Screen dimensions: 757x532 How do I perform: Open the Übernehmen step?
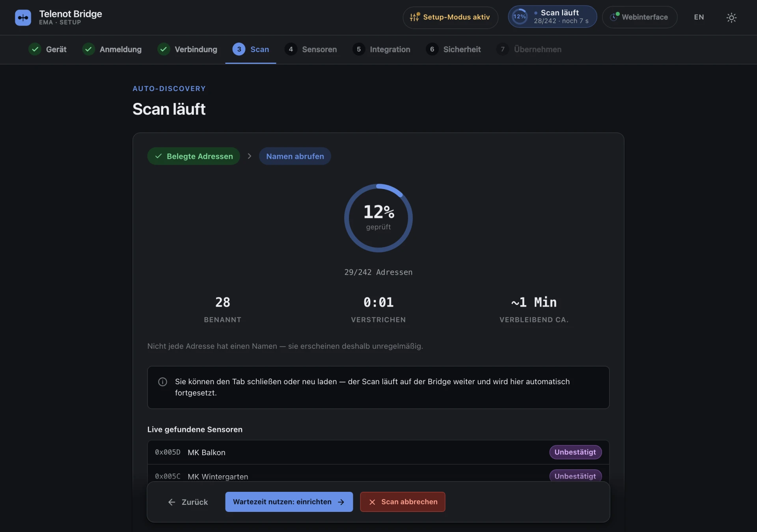[x=529, y=49]
